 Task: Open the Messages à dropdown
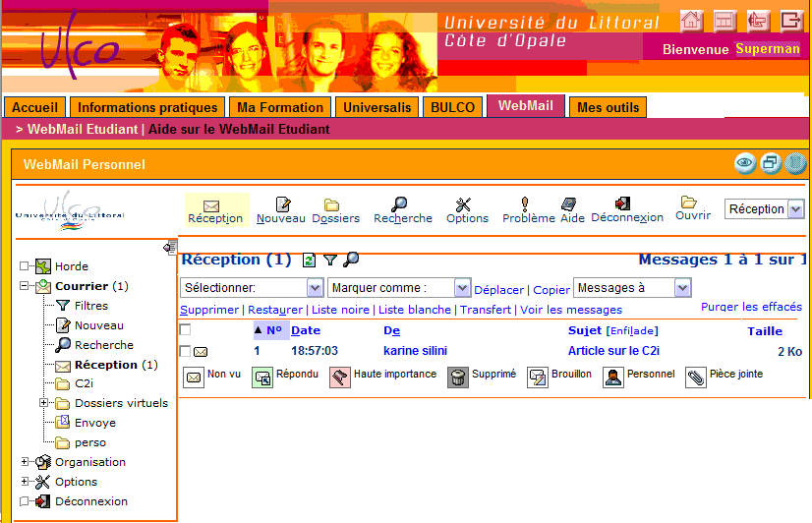point(632,287)
